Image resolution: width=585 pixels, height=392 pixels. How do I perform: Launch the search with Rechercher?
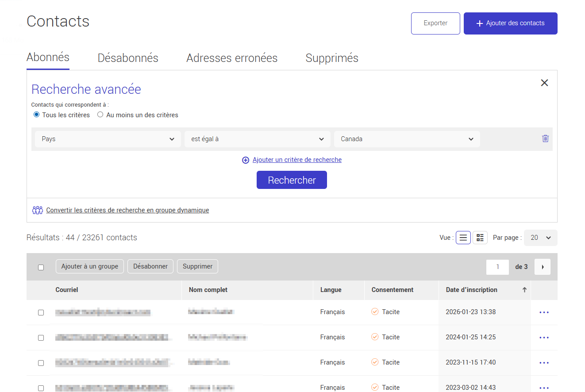292,180
